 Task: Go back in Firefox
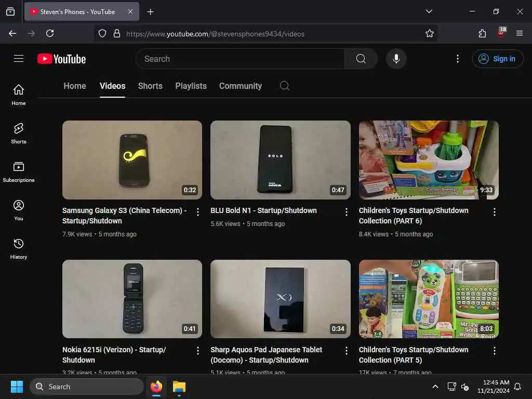point(12,33)
